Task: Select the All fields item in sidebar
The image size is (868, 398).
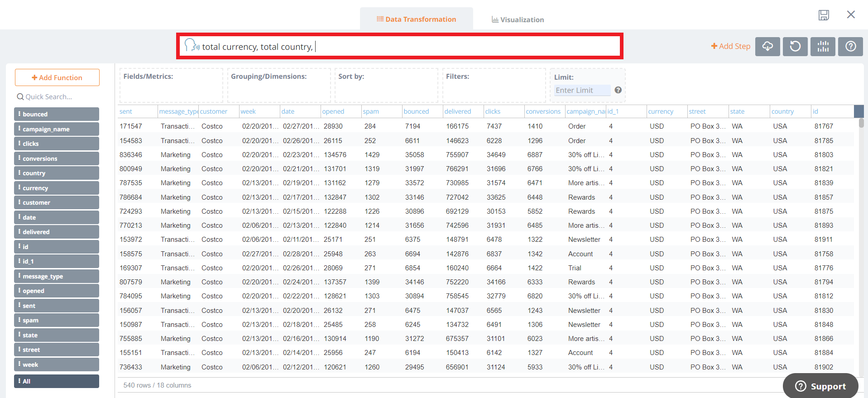Action: [x=57, y=381]
